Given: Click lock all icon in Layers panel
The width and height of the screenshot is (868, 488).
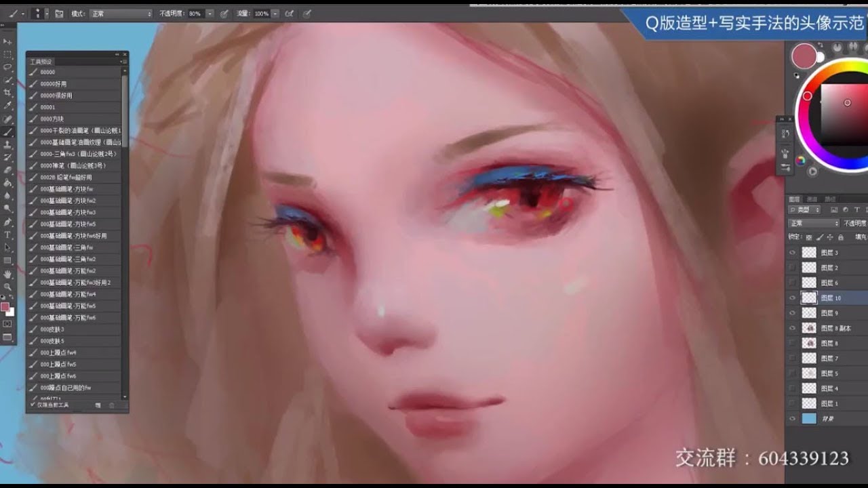Looking at the screenshot, I should [x=841, y=237].
